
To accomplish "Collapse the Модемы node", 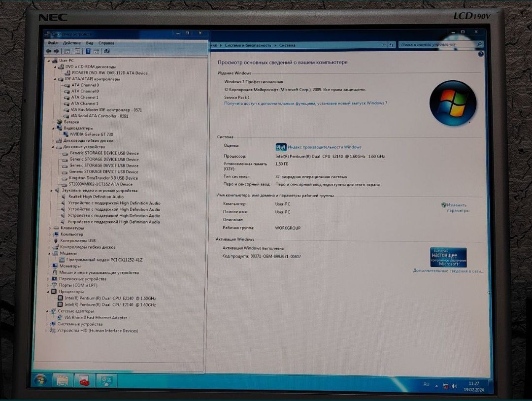I will pyautogui.click(x=50, y=253).
